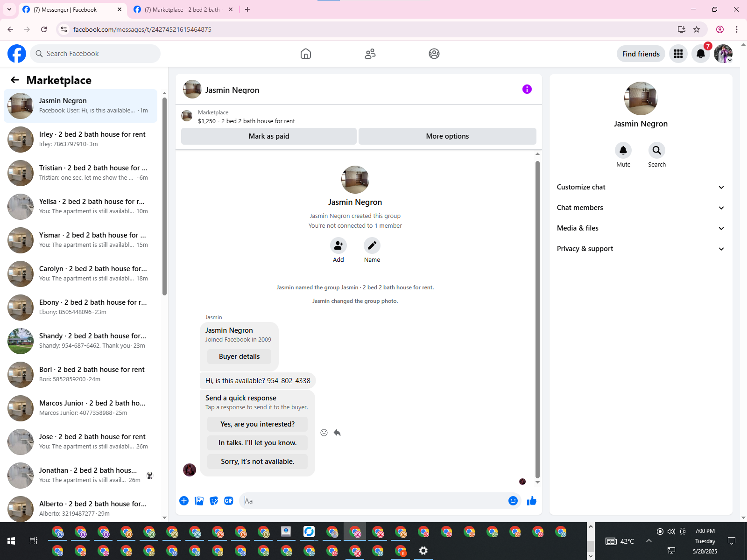Expand Media & files section
The width and height of the screenshot is (747, 560).
point(641,228)
